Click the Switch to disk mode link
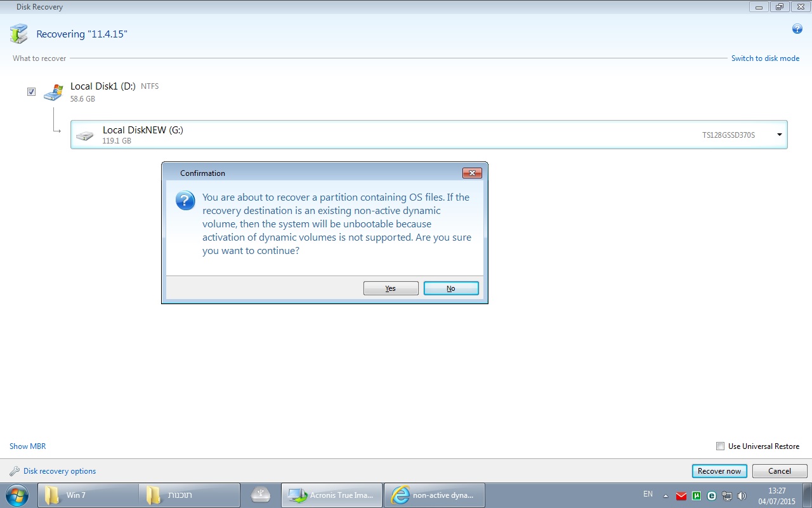Viewport: 812px width, 508px height. [765, 58]
